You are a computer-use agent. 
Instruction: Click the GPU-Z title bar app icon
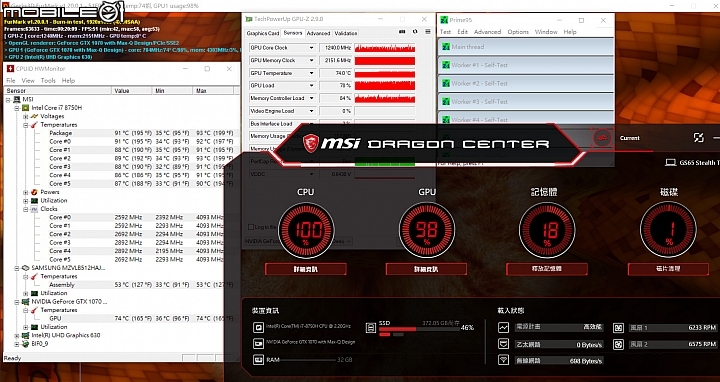coord(249,19)
